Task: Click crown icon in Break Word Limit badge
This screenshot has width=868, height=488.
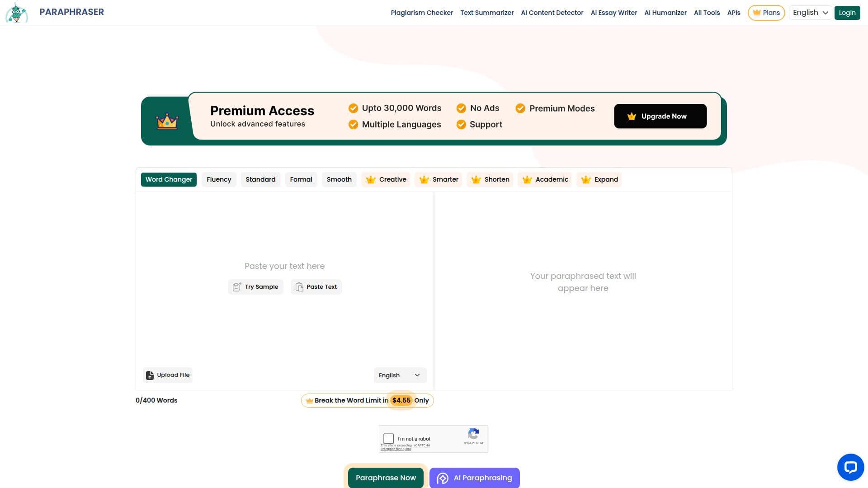Action: click(x=310, y=401)
